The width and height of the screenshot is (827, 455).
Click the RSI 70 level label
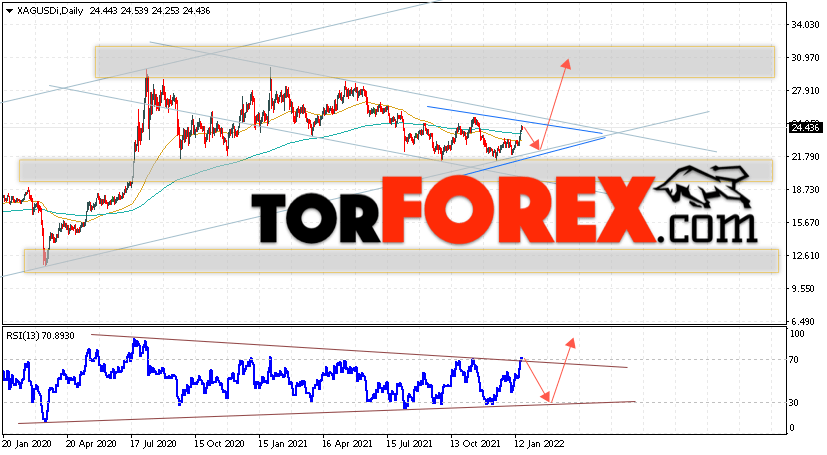(x=794, y=360)
